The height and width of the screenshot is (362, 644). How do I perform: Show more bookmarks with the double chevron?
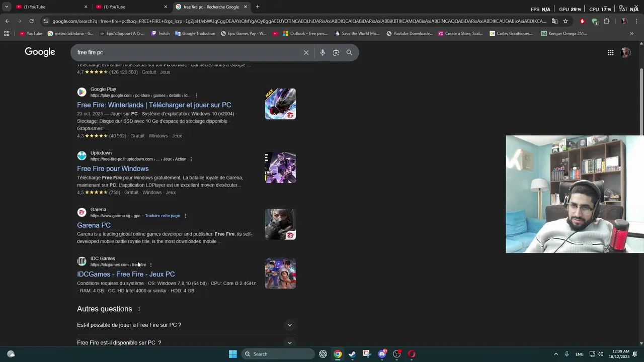pos(631,34)
